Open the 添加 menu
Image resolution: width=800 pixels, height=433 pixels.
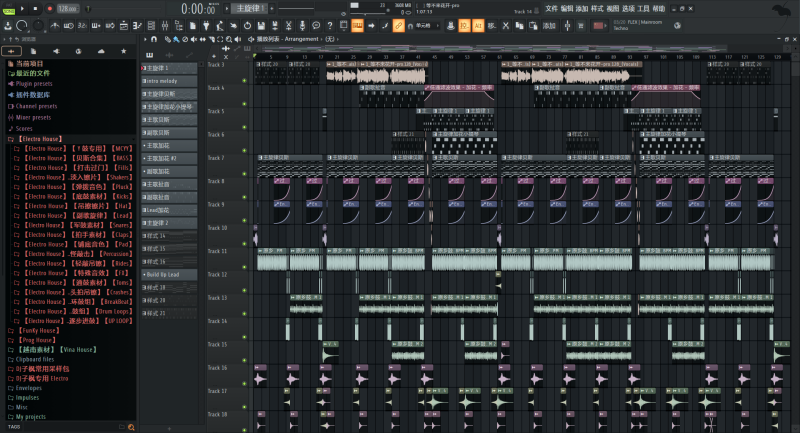582,9
